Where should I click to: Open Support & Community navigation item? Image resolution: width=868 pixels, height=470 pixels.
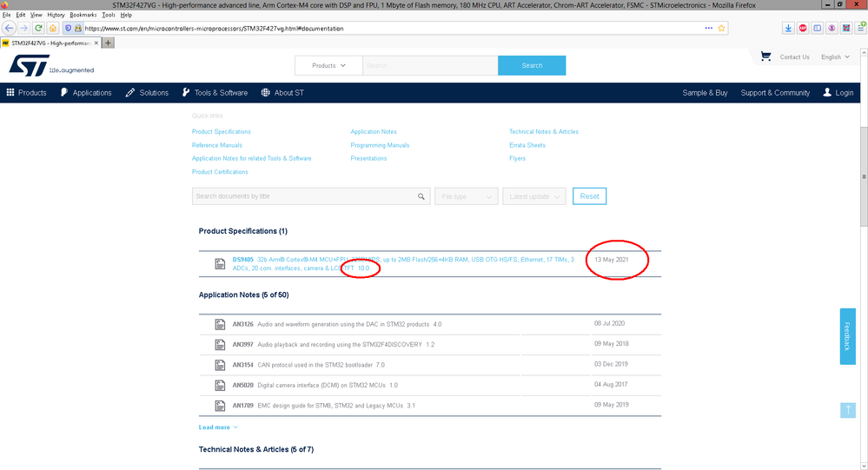pos(775,93)
